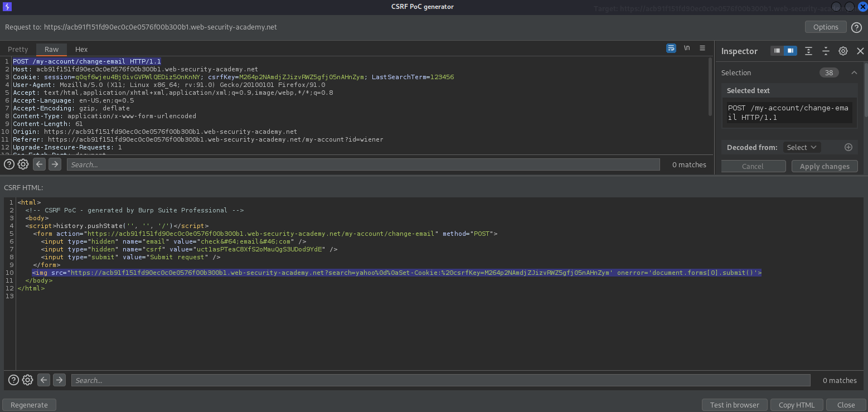Click the request editor vertical scrollbar
This screenshot has width=868, height=412.
710,86
